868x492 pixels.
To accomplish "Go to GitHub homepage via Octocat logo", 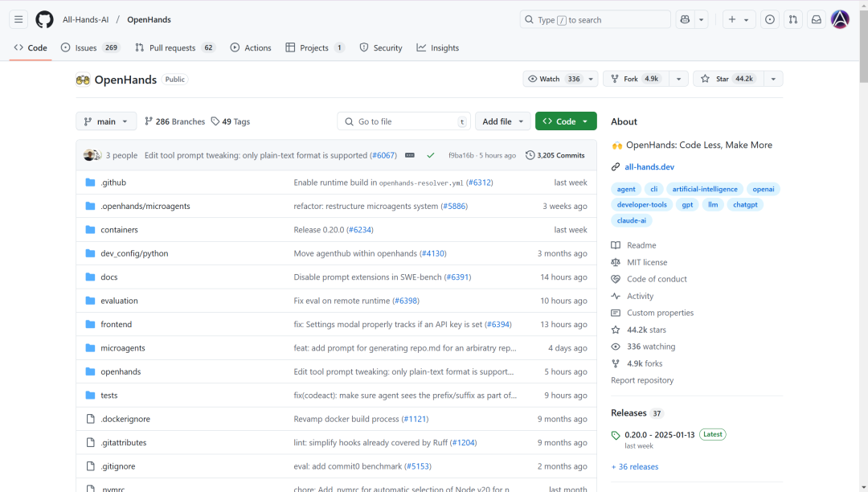I will point(44,19).
